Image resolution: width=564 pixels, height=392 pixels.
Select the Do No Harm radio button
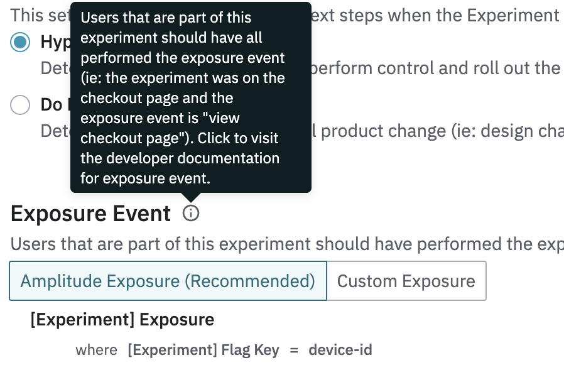pos(20,105)
